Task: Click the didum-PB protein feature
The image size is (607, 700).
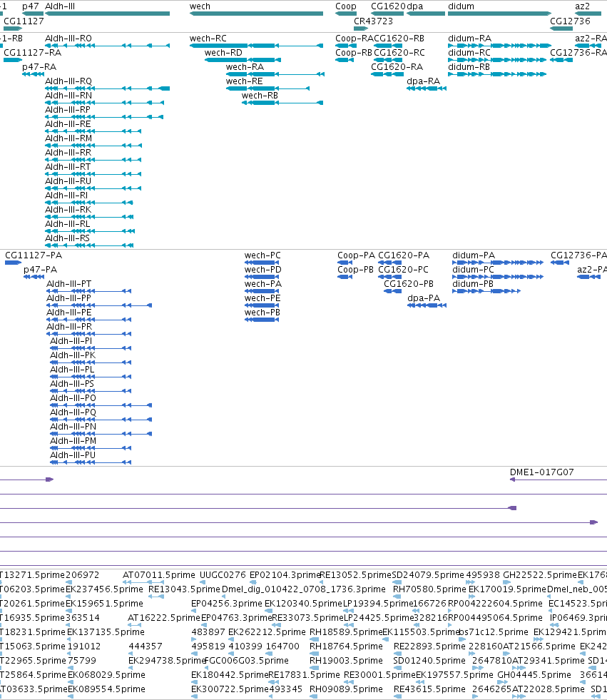Action: point(486,291)
